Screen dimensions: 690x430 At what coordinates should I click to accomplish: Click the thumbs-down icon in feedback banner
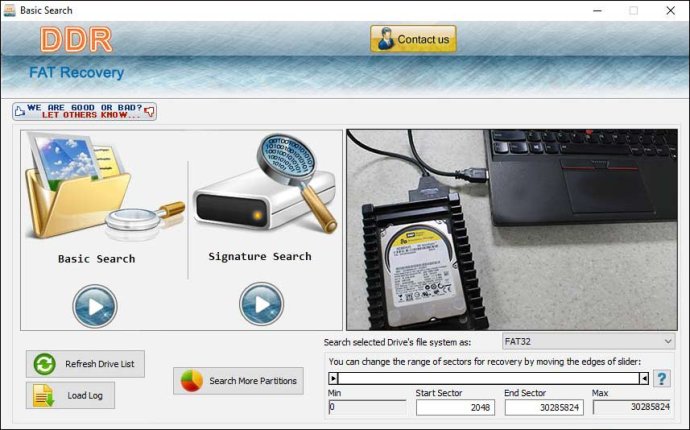point(150,111)
